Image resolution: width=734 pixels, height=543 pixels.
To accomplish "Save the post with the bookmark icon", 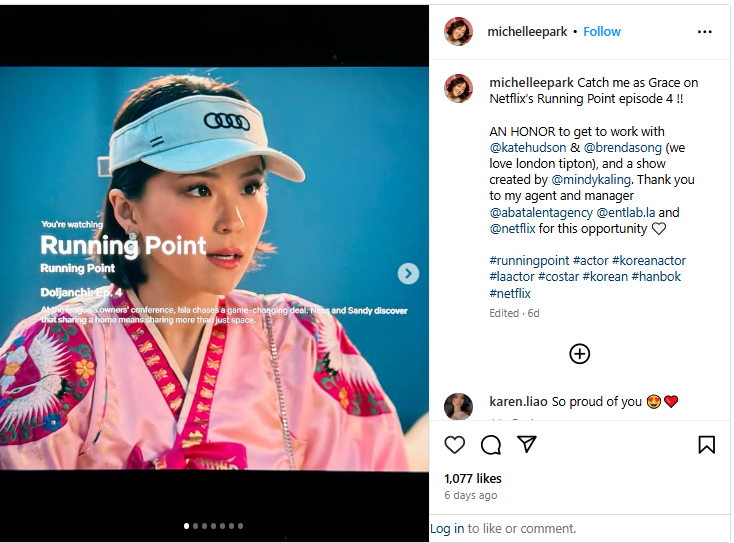I will [706, 444].
